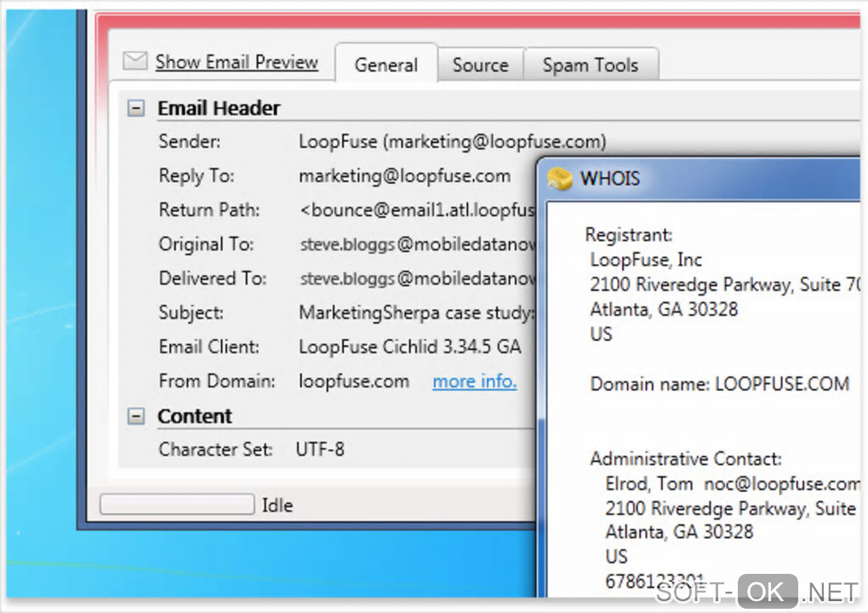Select the Sender value LoopFuse (marketing@loopfuse.com)
The image size is (868, 613).
coord(452,142)
